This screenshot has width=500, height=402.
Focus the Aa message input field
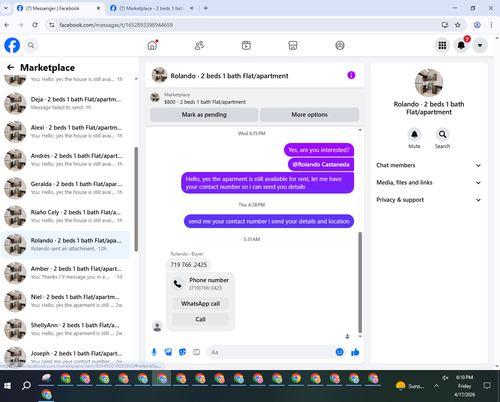[270, 352]
